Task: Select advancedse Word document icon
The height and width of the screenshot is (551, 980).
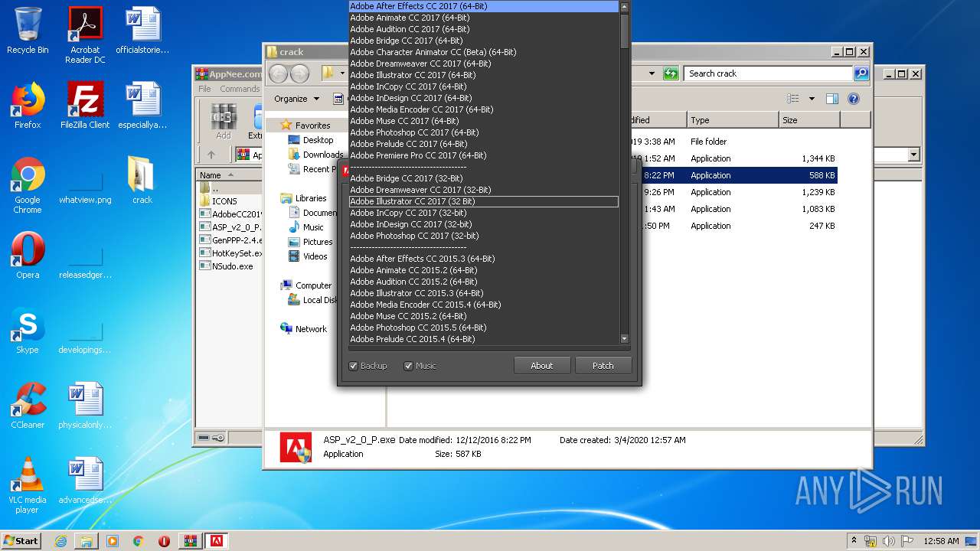Action: 85,481
